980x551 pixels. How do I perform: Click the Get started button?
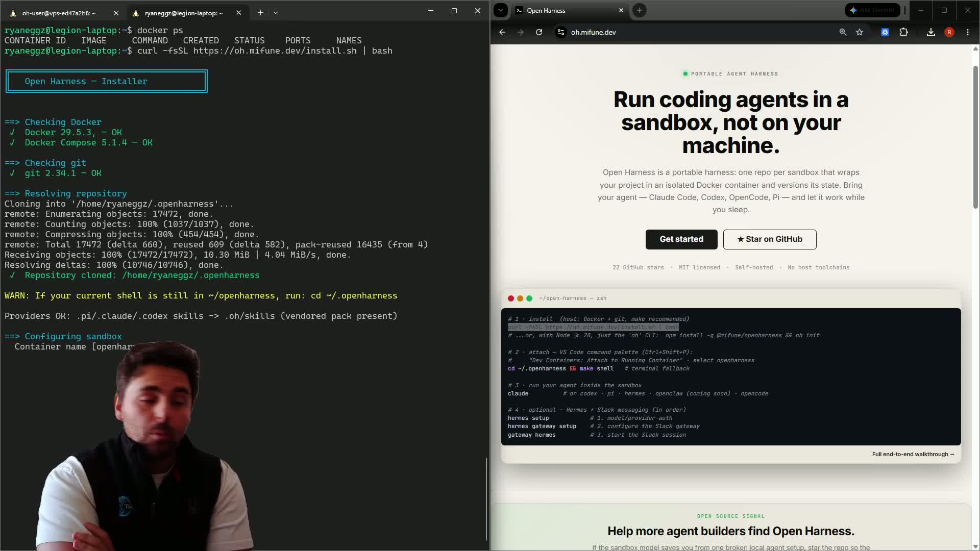[x=681, y=239]
